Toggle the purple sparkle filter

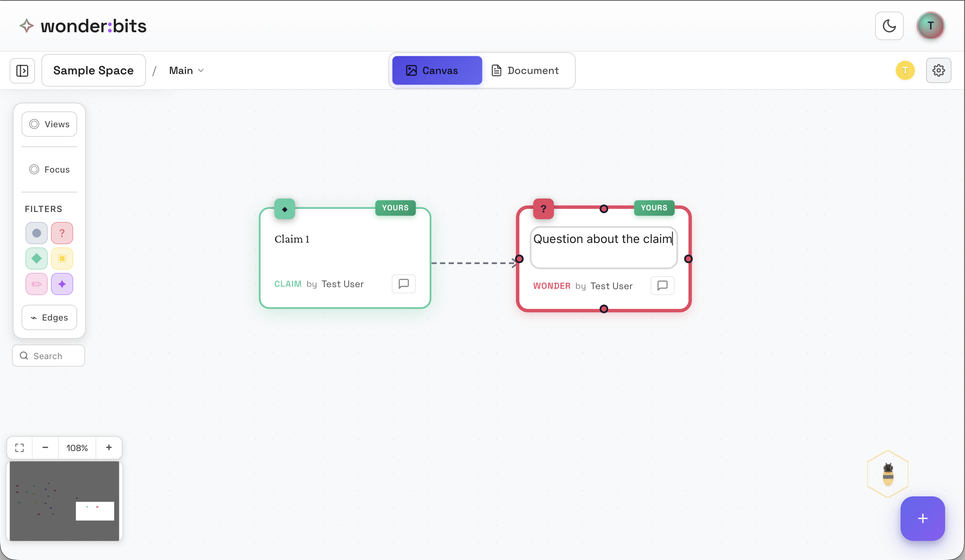[x=62, y=284]
